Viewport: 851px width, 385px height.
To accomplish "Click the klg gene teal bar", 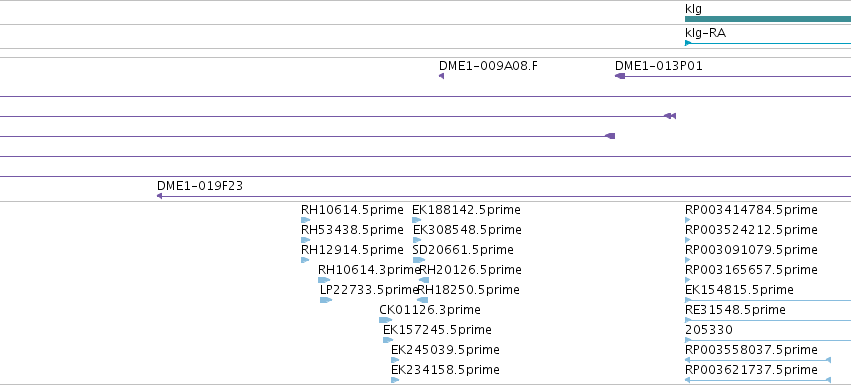I will (x=768, y=19).
